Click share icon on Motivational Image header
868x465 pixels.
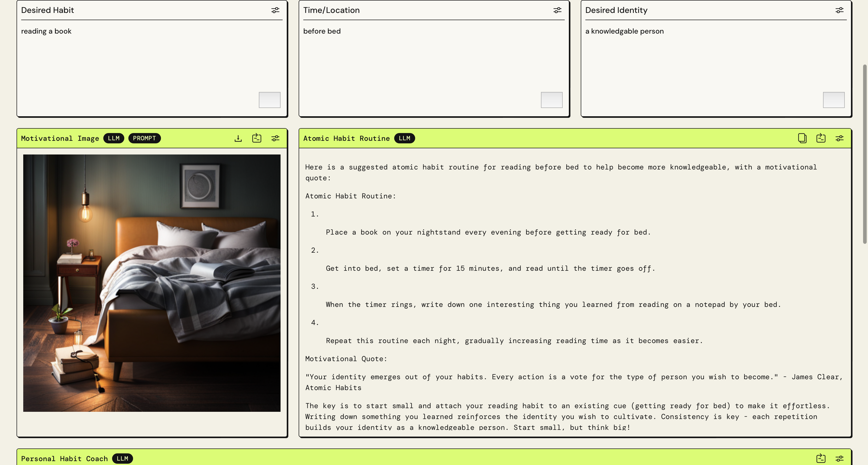[x=257, y=138]
